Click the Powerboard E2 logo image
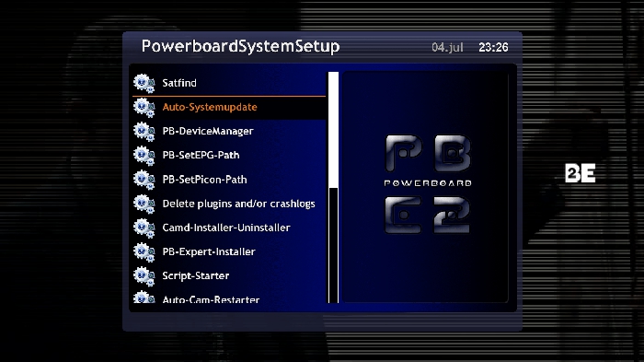Viewport: 644px width, 362px height. 427,184
